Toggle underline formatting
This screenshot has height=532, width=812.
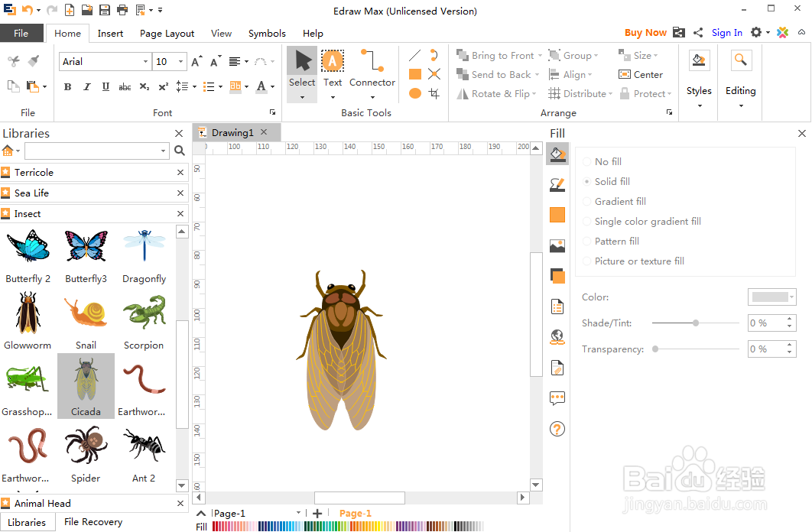(x=106, y=87)
